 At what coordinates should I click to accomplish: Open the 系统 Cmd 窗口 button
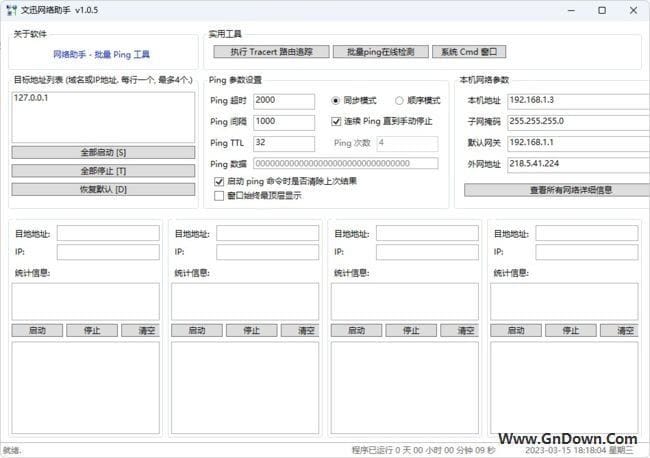point(469,52)
